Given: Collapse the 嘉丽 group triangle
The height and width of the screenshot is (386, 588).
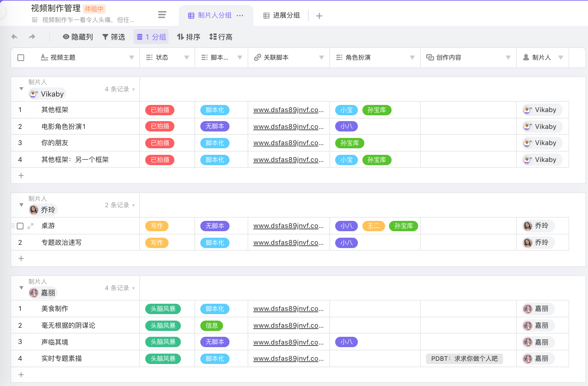Looking at the screenshot, I should (21, 288).
